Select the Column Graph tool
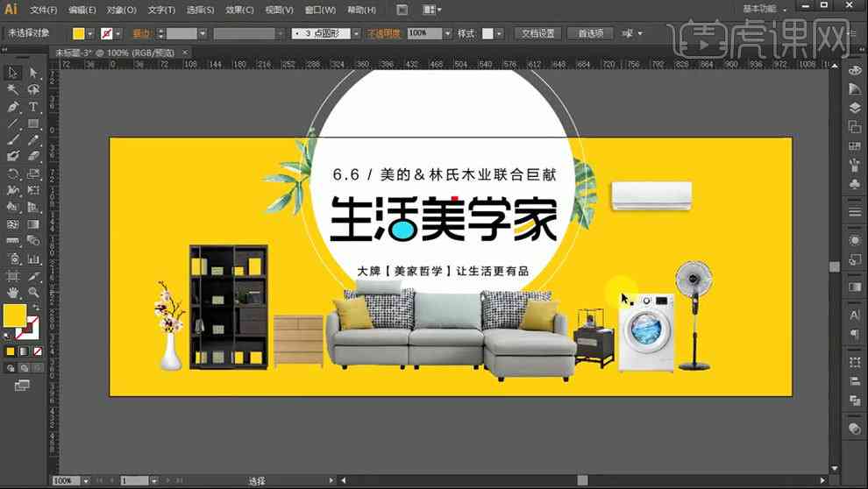This screenshot has width=868, height=489. tap(33, 259)
